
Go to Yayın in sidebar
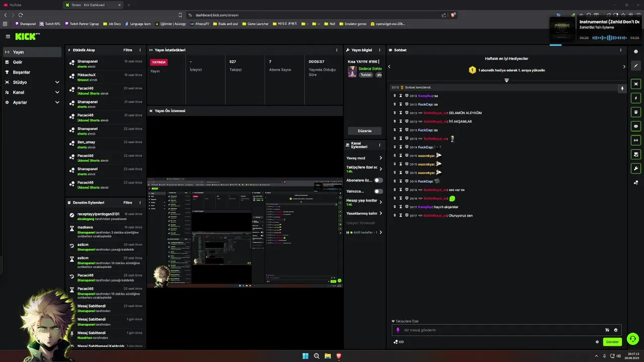(x=32, y=52)
